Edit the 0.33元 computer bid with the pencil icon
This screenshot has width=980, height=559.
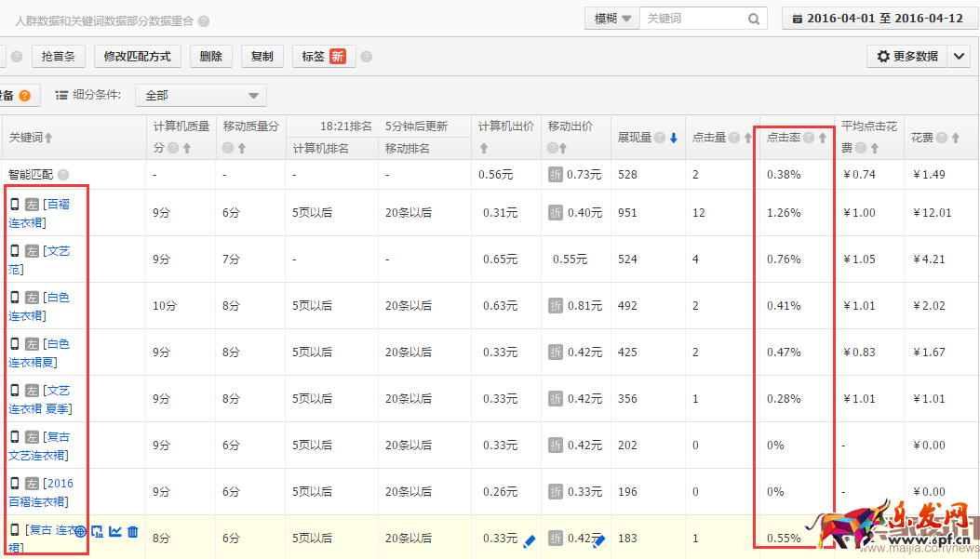tap(530, 539)
